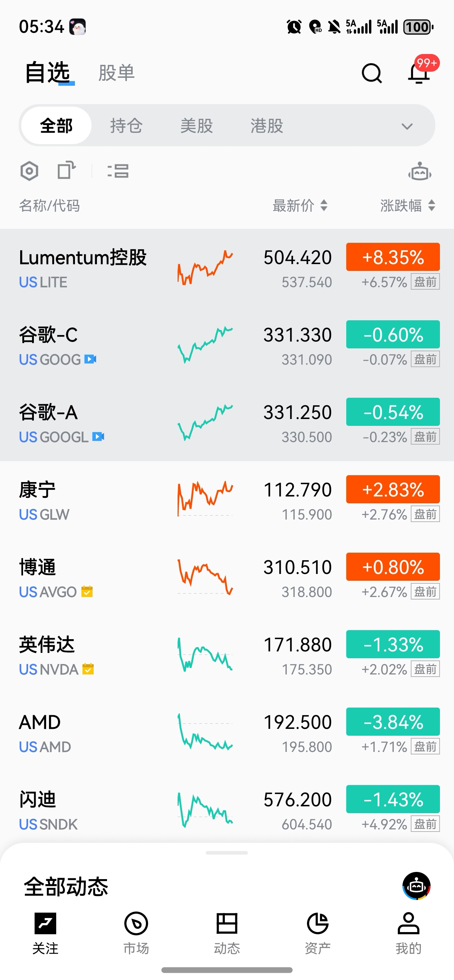Open the search magnifier icon
The height and width of the screenshot is (980, 454).
pyautogui.click(x=371, y=73)
